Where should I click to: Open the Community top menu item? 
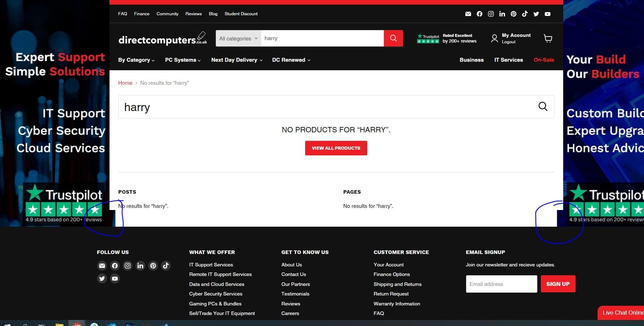click(x=168, y=14)
